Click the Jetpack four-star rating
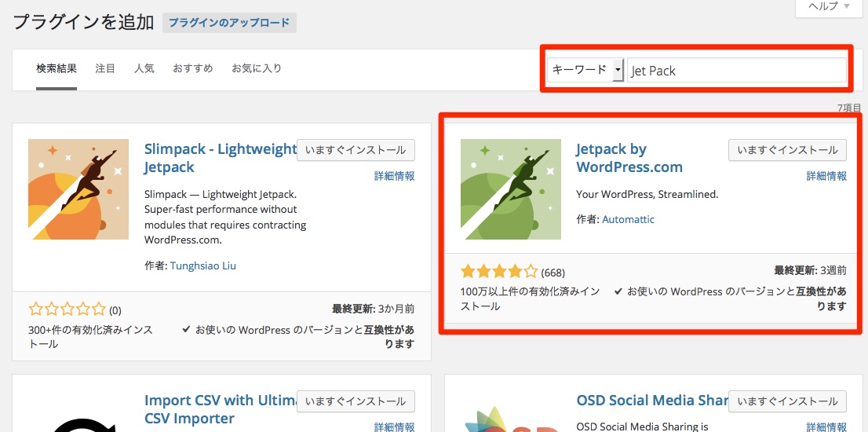 tap(499, 272)
